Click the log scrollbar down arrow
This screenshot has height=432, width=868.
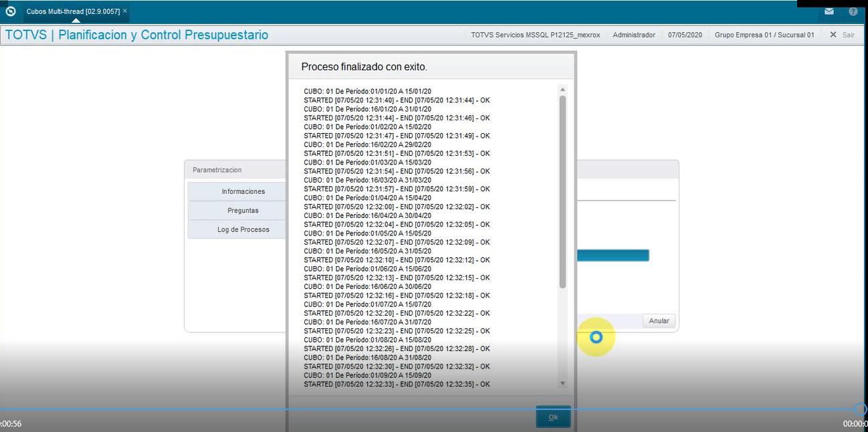tap(562, 383)
